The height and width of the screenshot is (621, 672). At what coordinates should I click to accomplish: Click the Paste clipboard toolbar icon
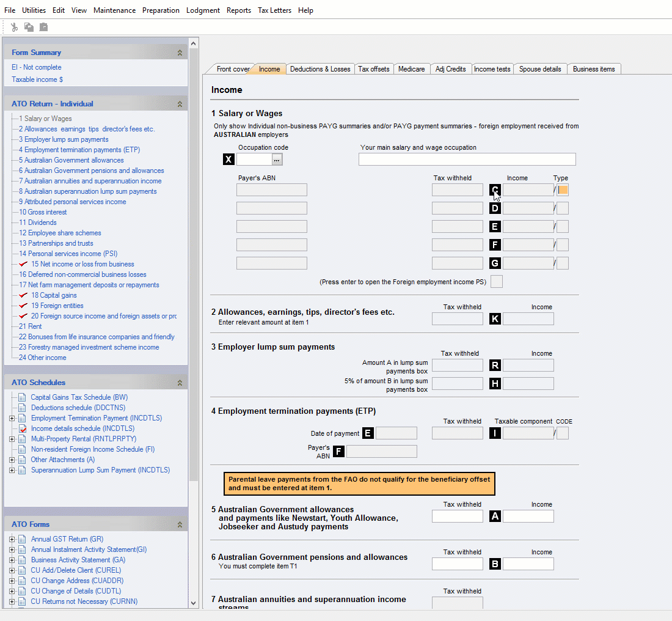click(x=43, y=27)
